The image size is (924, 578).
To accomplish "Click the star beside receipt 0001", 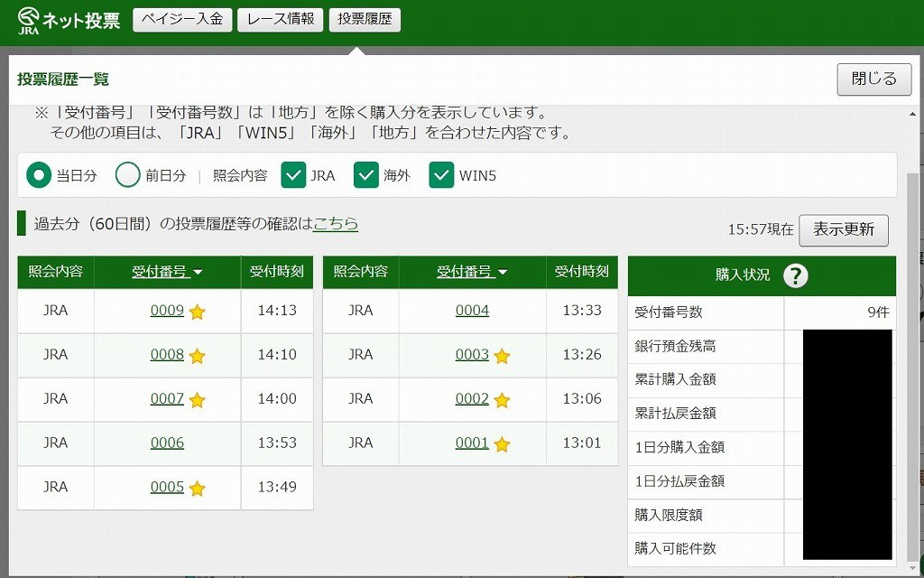I will click(502, 444).
